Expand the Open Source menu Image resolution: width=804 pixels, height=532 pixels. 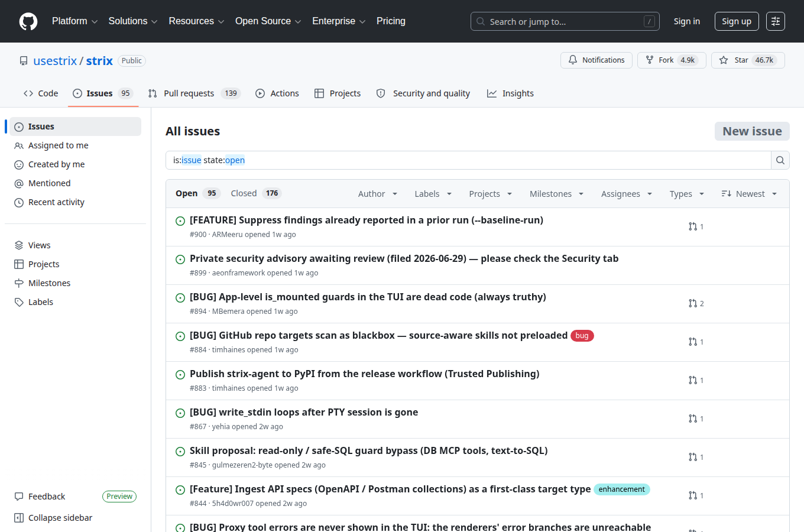pos(268,21)
